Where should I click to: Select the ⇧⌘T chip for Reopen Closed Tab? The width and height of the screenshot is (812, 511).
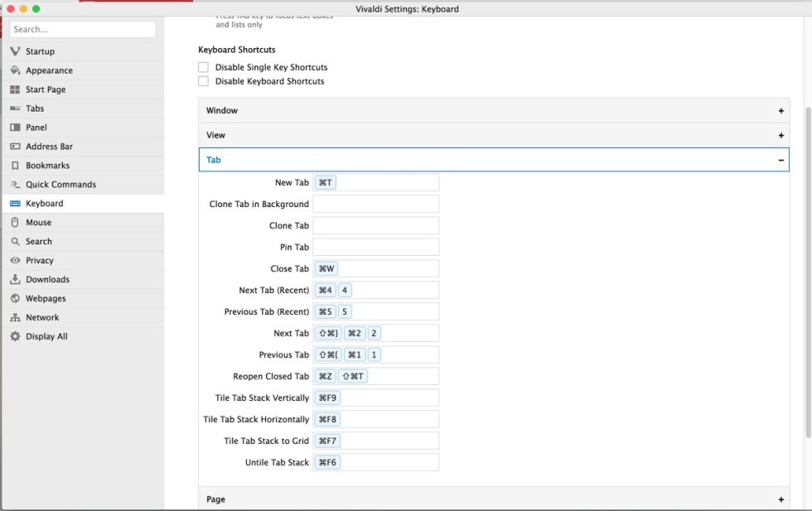(353, 376)
